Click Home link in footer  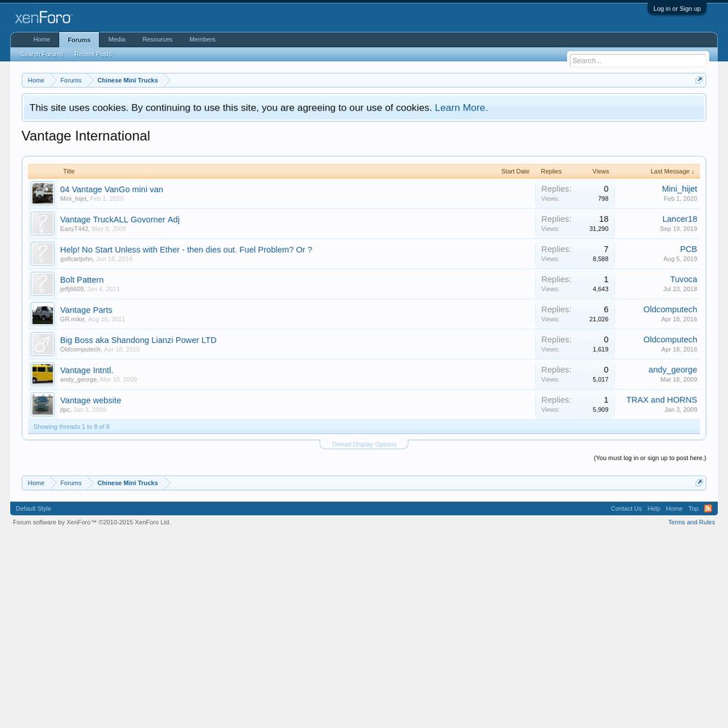(x=674, y=508)
